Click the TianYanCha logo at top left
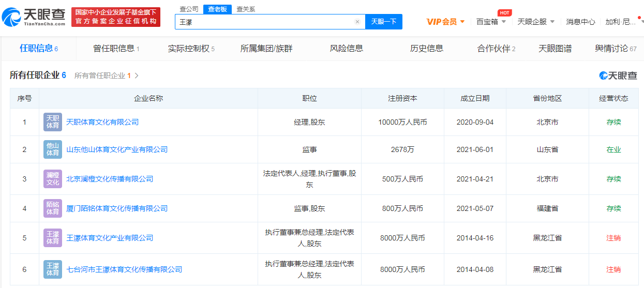The height and width of the screenshot is (288, 644). tap(34, 17)
